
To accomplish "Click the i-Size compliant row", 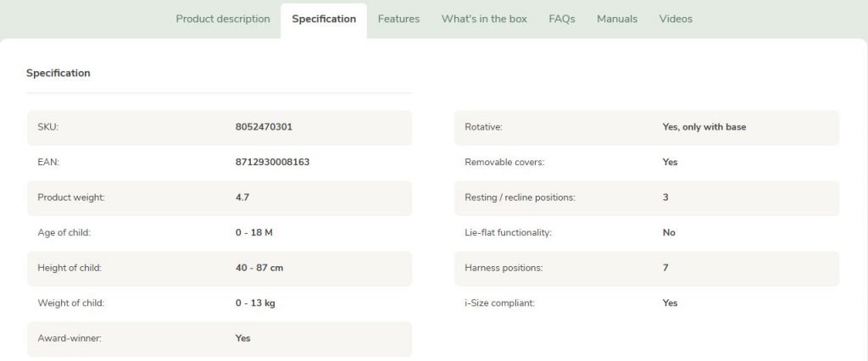I will 647,303.
